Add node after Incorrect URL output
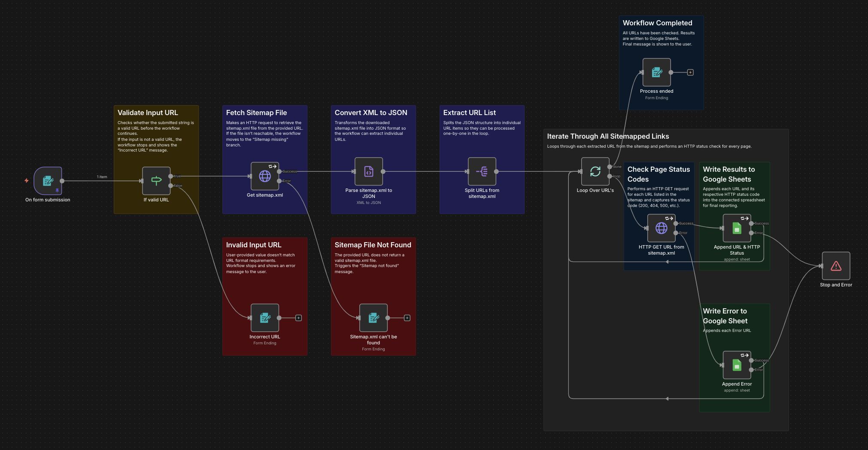 (299, 318)
